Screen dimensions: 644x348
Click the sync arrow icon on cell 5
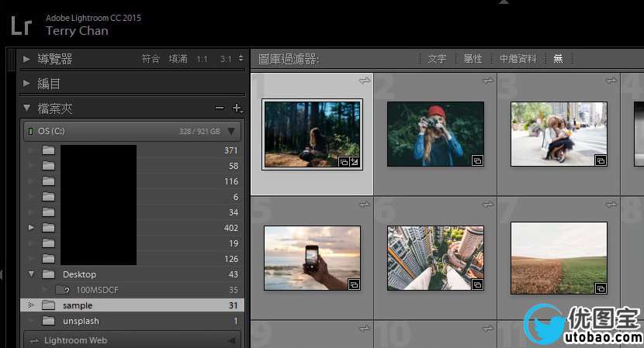(365, 205)
